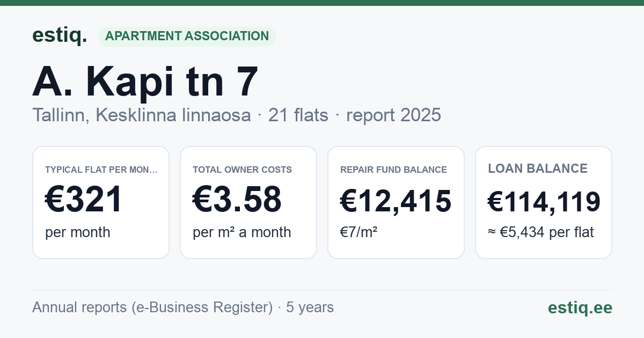
Task: Click the Tallinn, Kesklinna linnaosa subtitle
Action: click(x=141, y=115)
